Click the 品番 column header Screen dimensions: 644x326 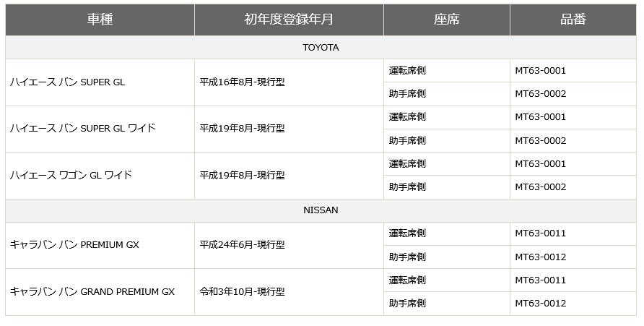573,20
